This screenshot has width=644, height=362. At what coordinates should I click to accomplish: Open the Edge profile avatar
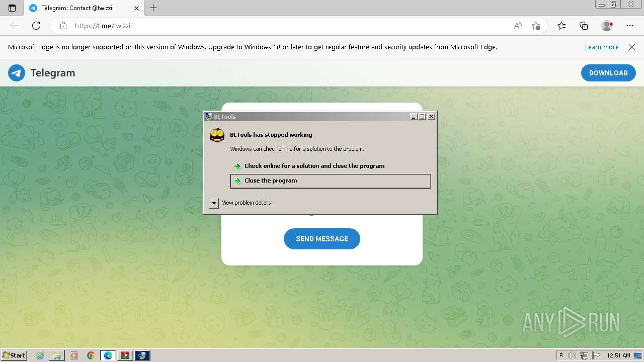pos(607,26)
